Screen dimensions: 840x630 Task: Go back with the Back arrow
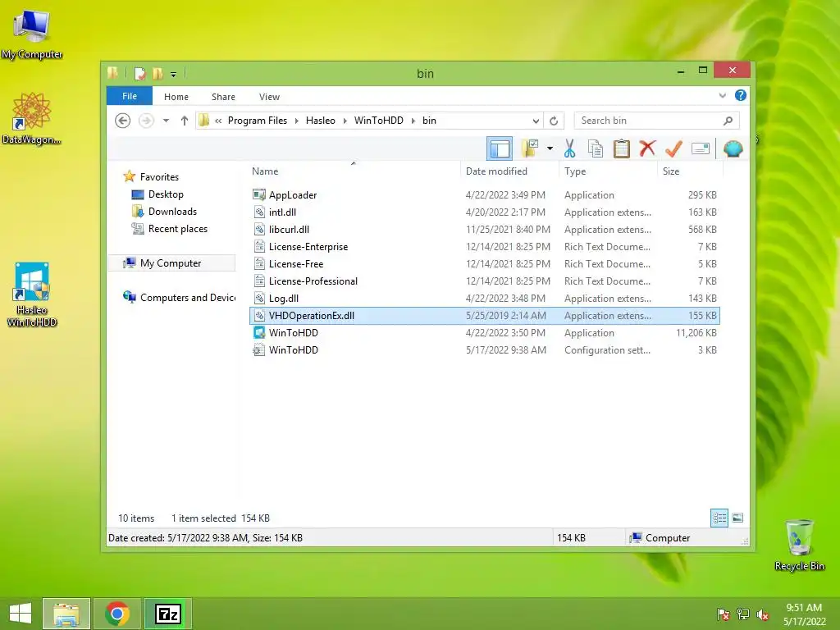123,121
